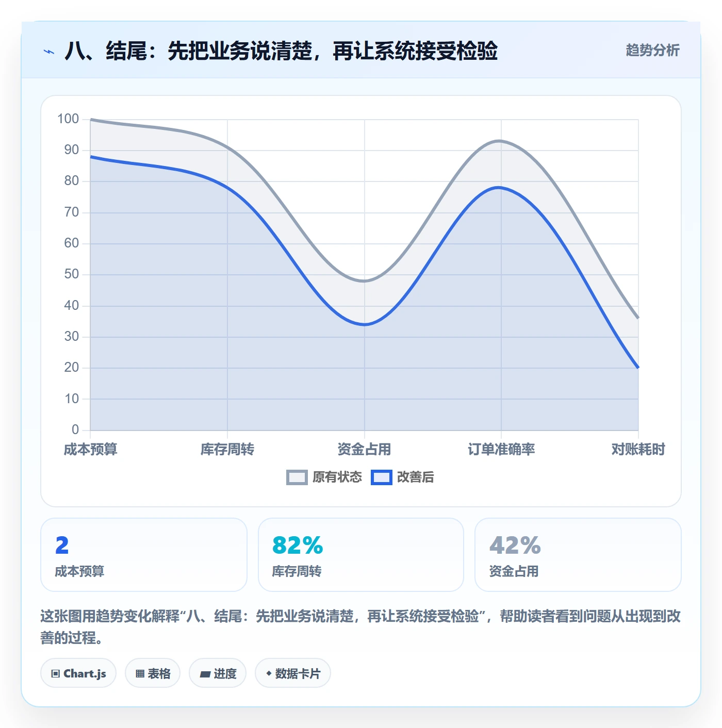Click the 0 y-axis value
The width and height of the screenshot is (722, 728).
coord(75,429)
